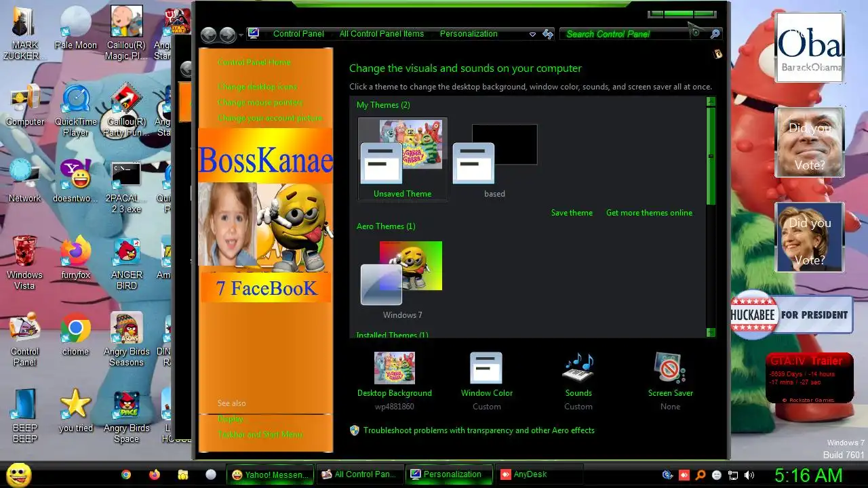Click the network tray icon
The width and height of the screenshot is (868, 488).
[x=733, y=475]
